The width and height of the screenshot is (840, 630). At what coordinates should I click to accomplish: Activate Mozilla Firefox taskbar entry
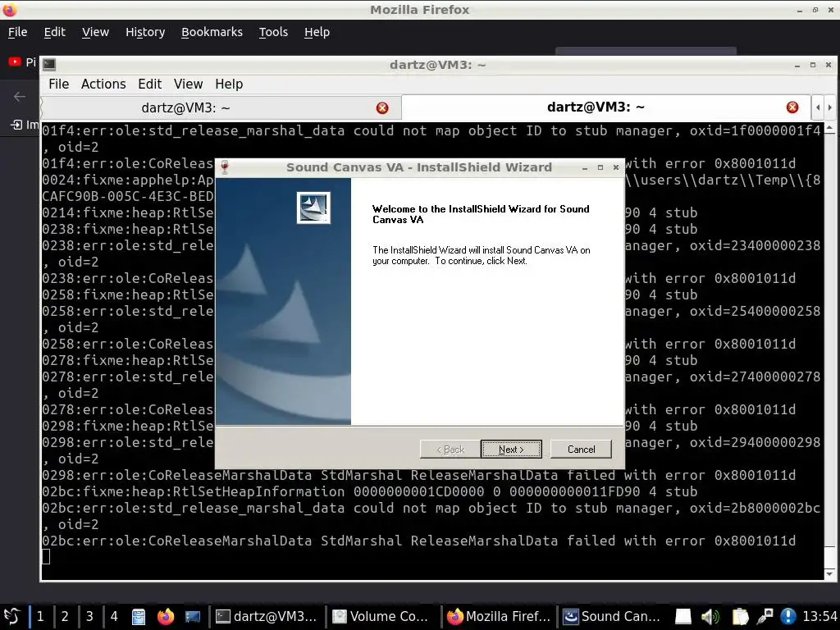[500, 617]
